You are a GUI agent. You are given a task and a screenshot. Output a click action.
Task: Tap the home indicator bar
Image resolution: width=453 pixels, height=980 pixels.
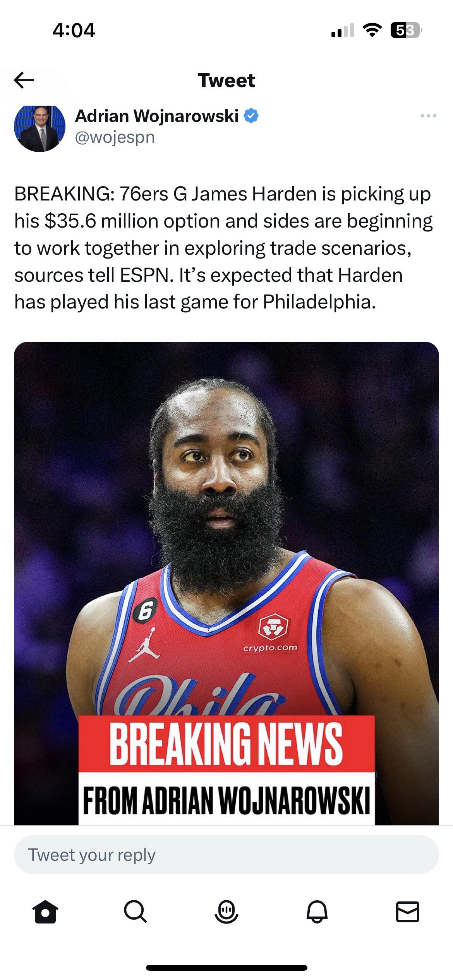click(226, 968)
